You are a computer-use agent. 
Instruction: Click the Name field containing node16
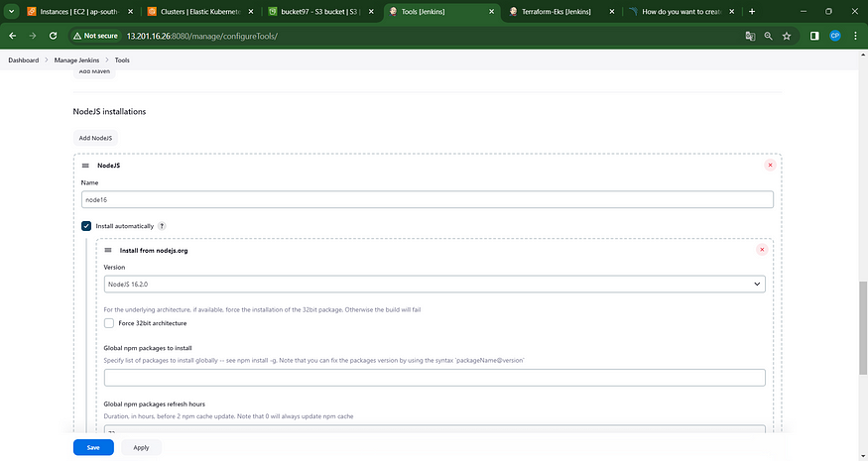[x=428, y=200]
